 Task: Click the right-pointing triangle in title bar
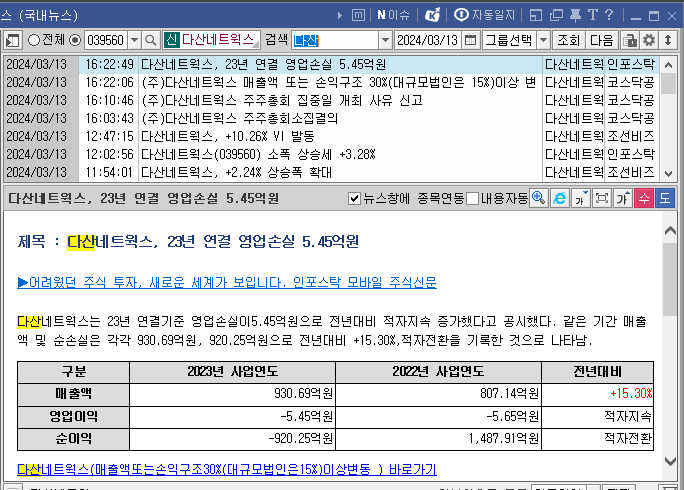click(x=340, y=15)
